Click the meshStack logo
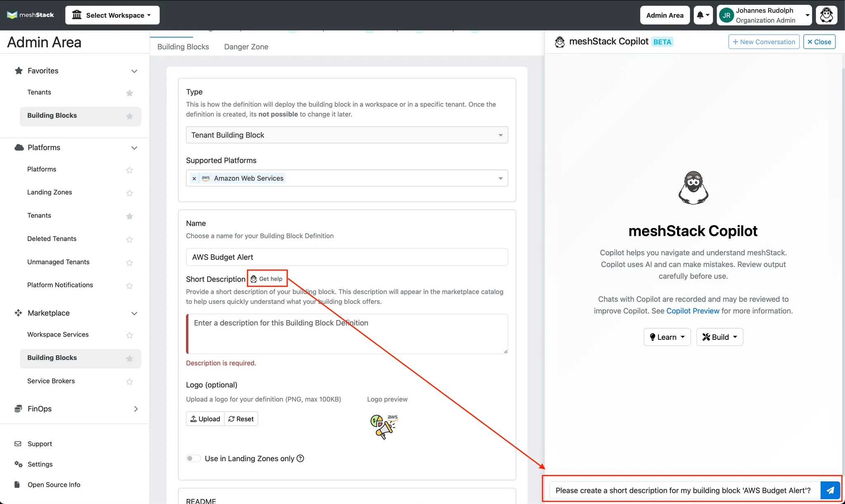 point(31,15)
